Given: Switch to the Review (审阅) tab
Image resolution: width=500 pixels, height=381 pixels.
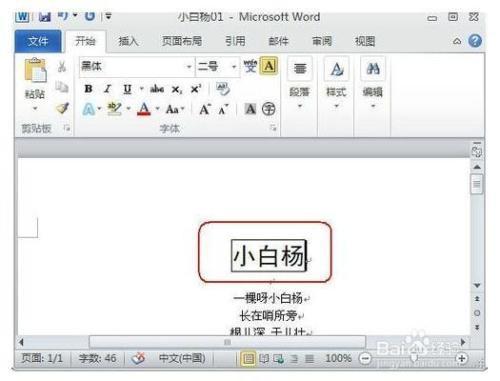Looking at the screenshot, I should 322,41.
